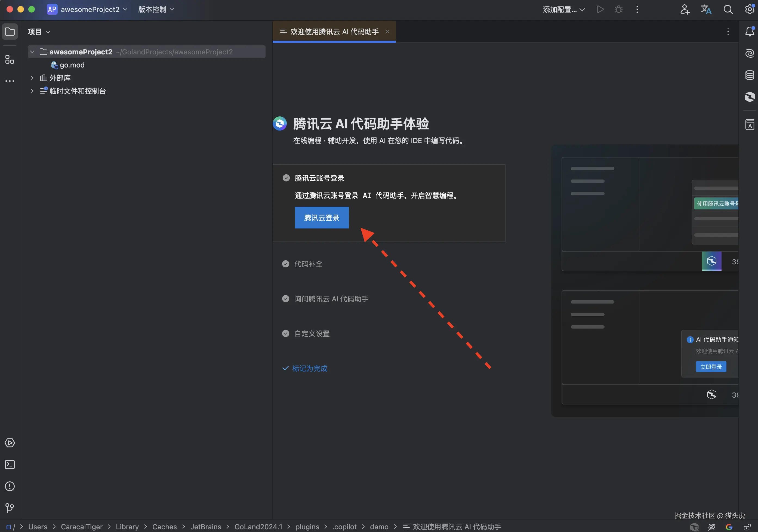Click the upper preview illustration panel
The width and height of the screenshot is (758, 532).
(x=650, y=214)
